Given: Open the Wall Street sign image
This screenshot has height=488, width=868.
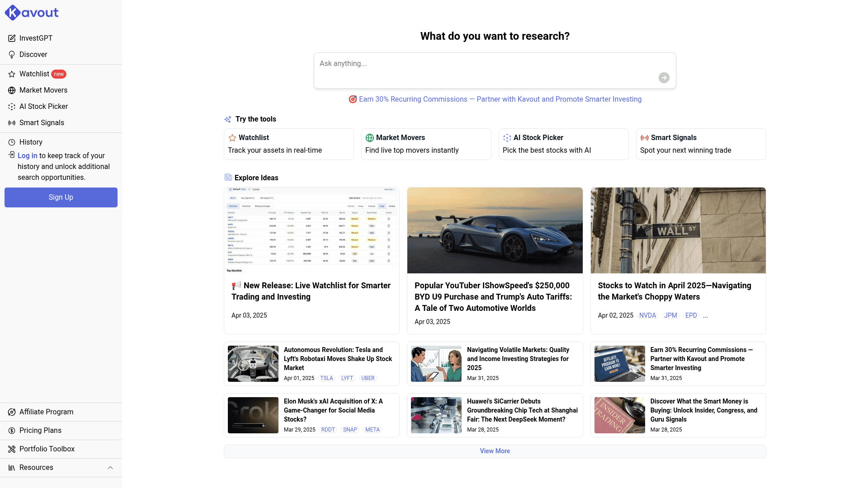Looking at the screenshot, I should 678,230.
